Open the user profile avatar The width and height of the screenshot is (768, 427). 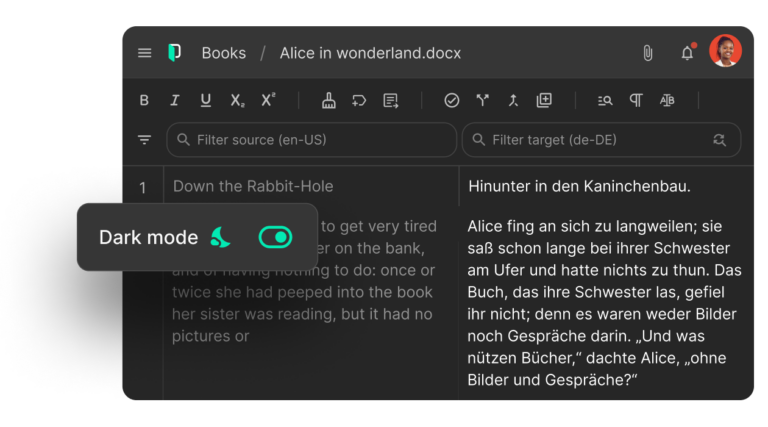(725, 51)
